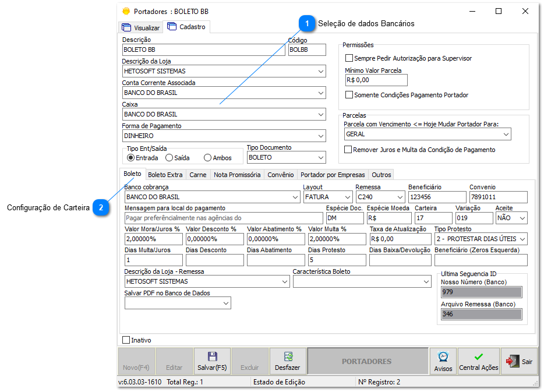Check the Inativo checkbox
This screenshot has width=544, height=392.
(125, 340)
